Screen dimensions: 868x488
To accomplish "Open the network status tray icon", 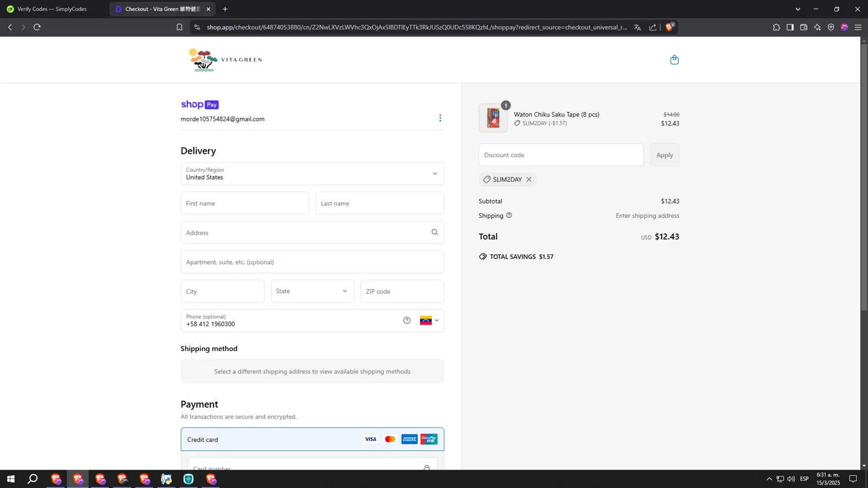I will point(780,479).
